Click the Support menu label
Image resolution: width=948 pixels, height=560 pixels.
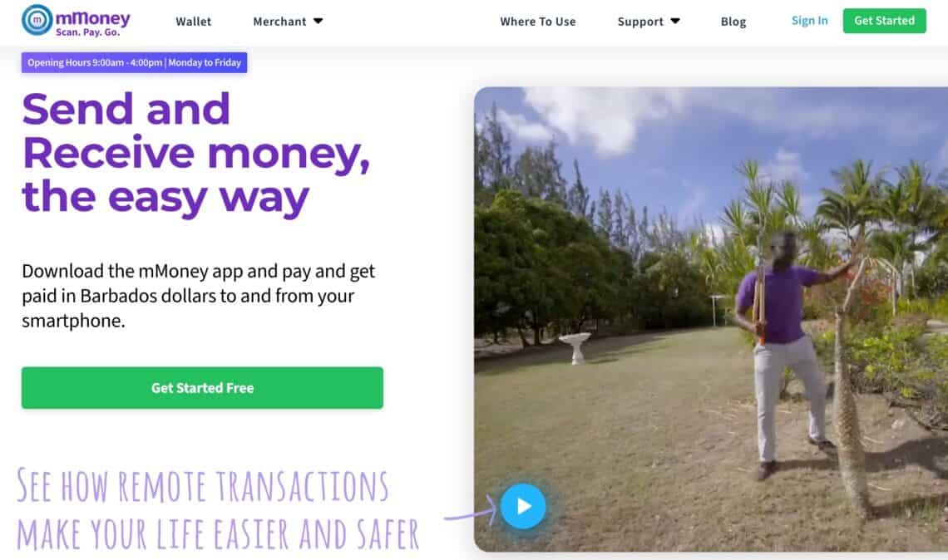pos(640,22)
